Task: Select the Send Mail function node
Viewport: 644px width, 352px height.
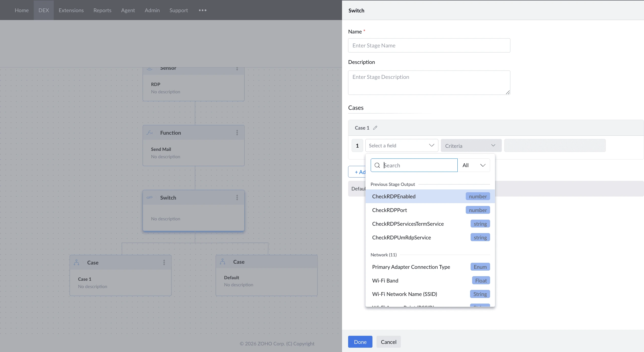Action: [x=193, y=146]
